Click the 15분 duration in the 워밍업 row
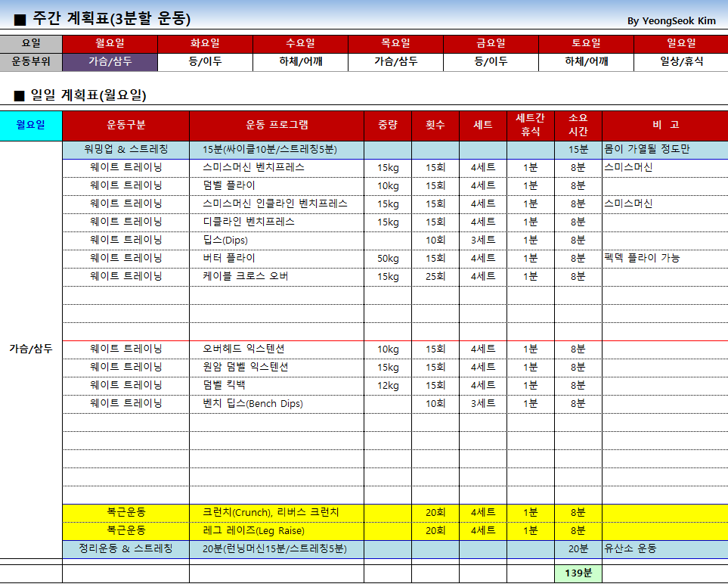The image size is (728, 587). point(578,150)
